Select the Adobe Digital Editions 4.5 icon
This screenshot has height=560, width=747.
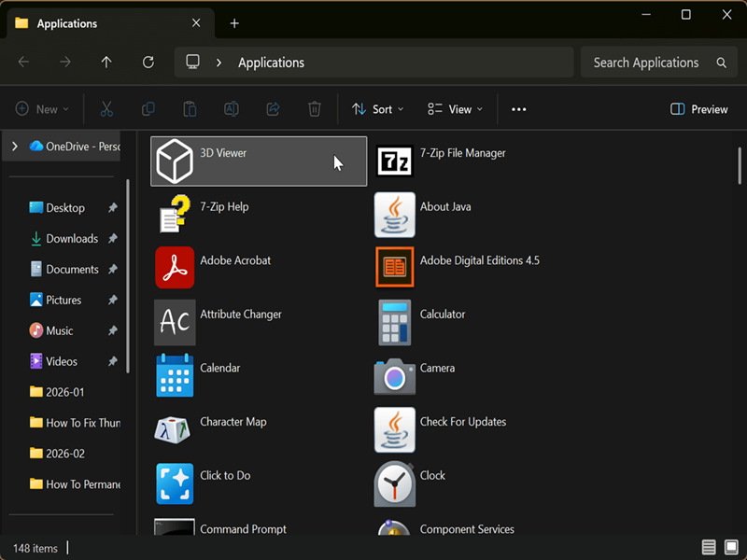(394, 268)
